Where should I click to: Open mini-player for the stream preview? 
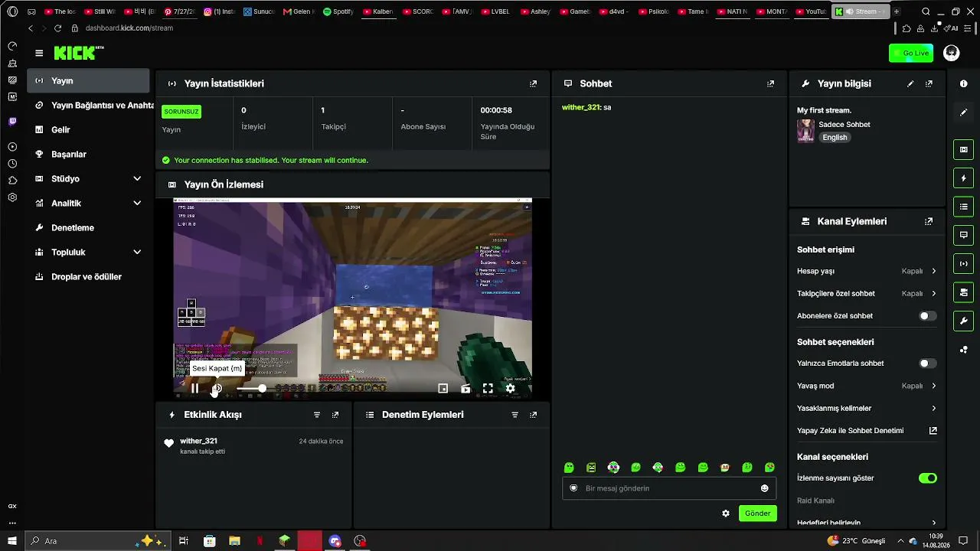tap(443, 389)
